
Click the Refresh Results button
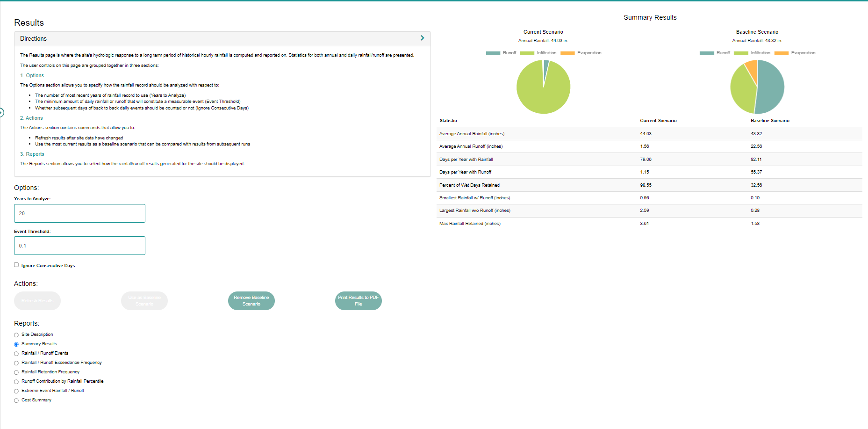coord(37,301)
